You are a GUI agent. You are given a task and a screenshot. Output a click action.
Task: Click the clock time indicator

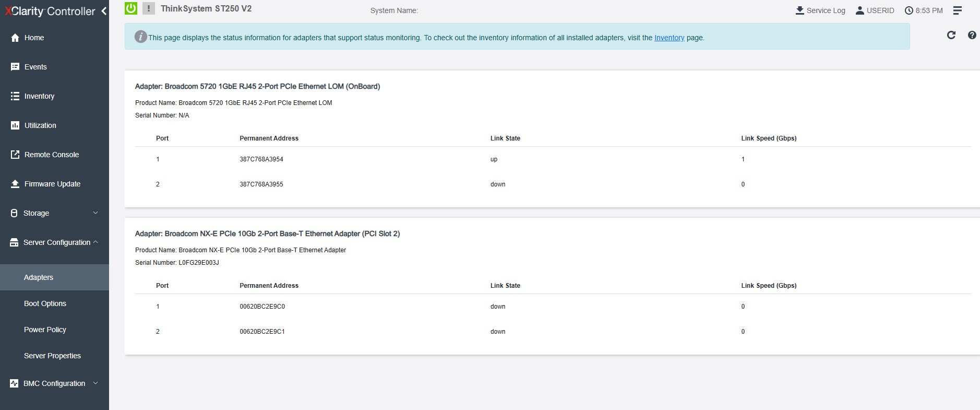click(x=924, y=10)
